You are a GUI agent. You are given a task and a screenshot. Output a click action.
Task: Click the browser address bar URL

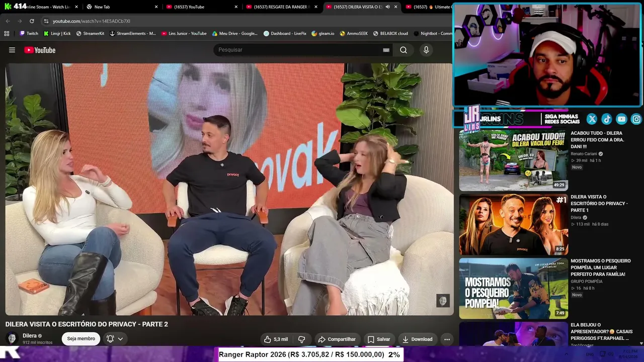click(92, 21)
